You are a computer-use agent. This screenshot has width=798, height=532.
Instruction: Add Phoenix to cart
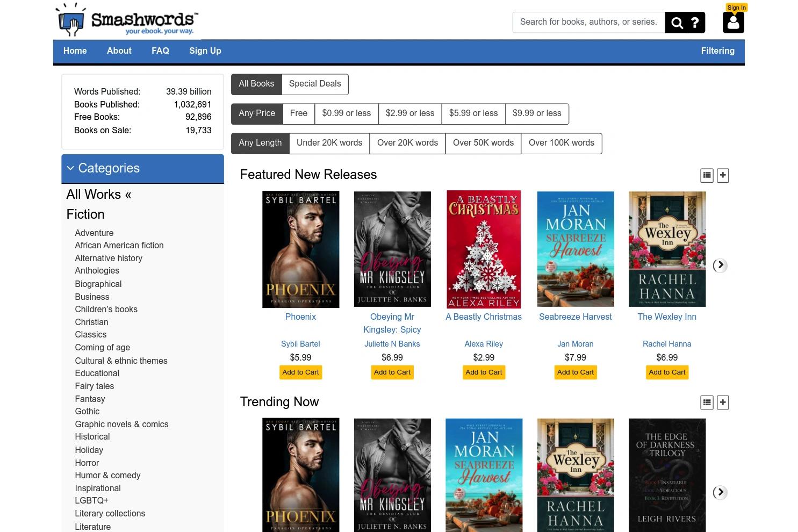[300, 372]
